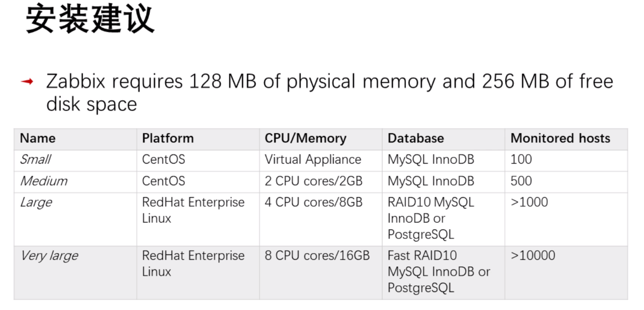Select the 2 CPU cores/2GB cell
644x310 pixels.
[313, 181]
